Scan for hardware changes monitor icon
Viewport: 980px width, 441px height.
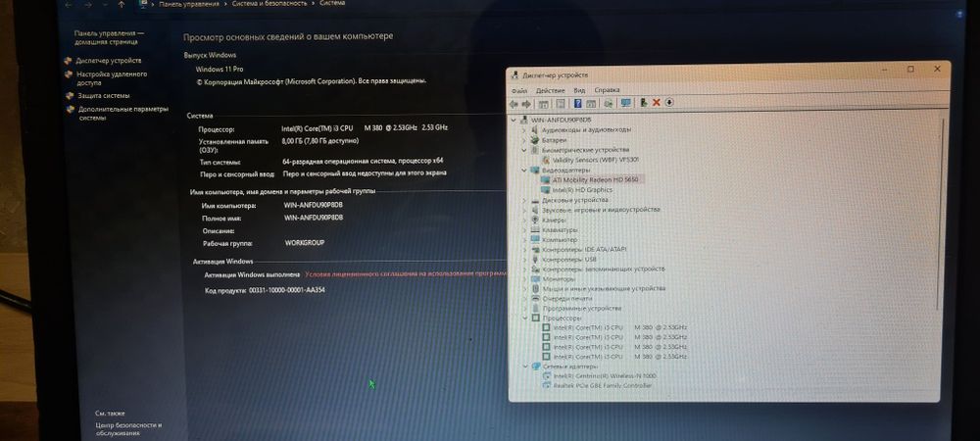(x=625, y=103)
